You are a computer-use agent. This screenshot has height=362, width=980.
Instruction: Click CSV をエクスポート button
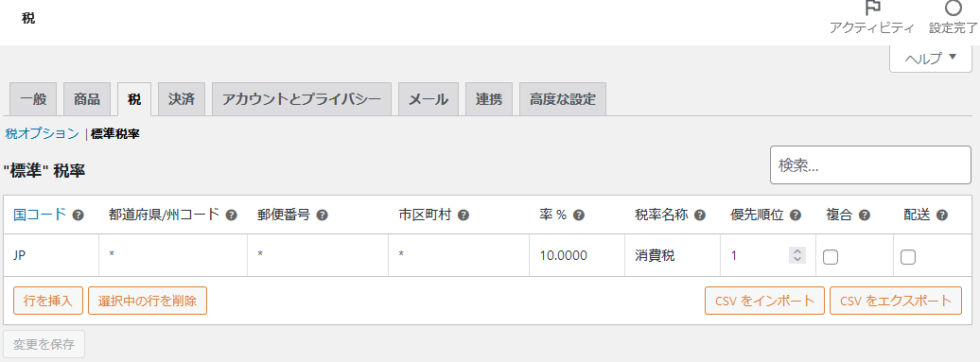point(896,301)
